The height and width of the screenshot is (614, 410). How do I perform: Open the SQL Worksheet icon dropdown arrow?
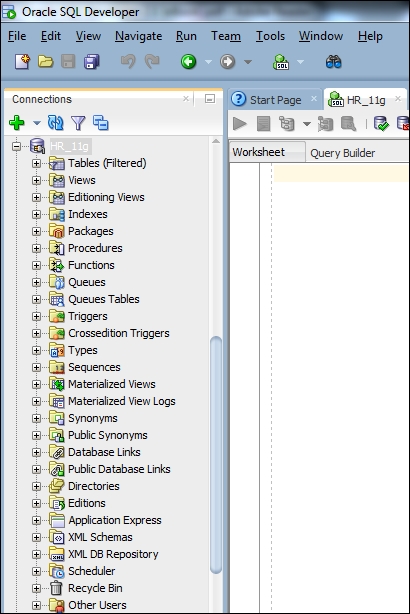point(300,62)
